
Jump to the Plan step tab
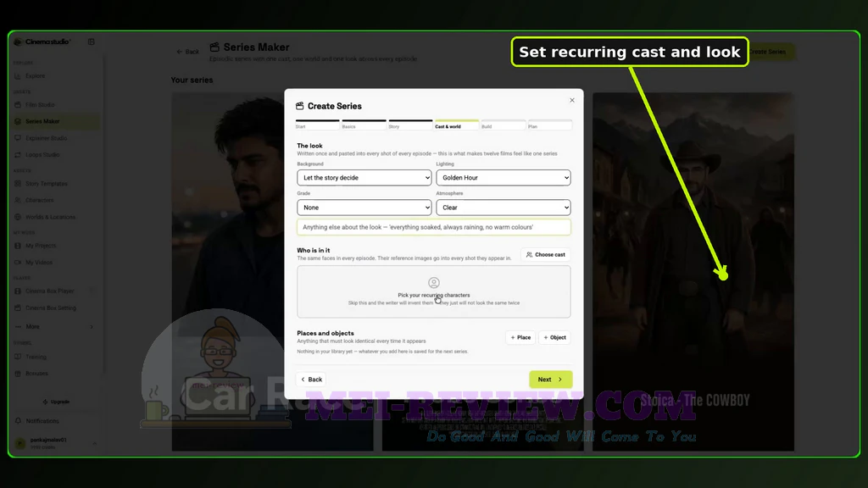549,125
